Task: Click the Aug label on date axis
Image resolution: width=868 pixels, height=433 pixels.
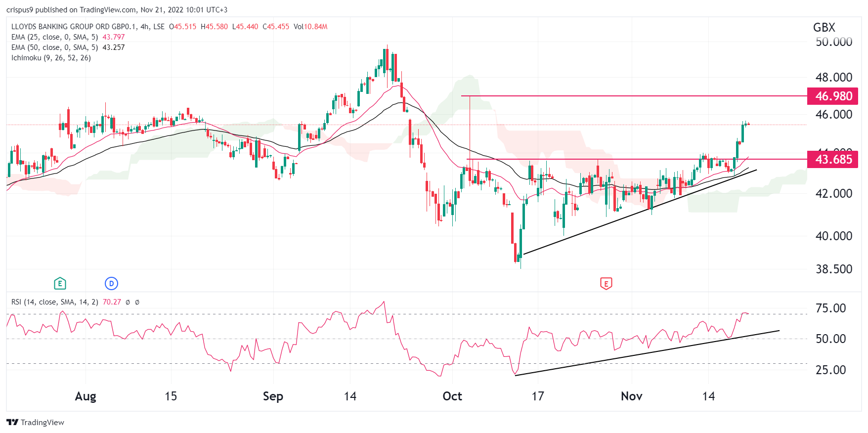Action: pos(86,396)
